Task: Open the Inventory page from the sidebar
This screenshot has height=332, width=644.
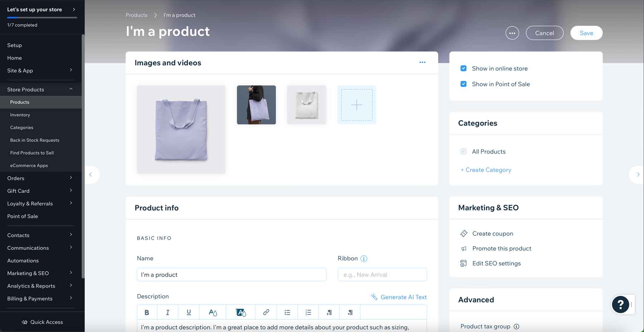Action: pos(20,114)
